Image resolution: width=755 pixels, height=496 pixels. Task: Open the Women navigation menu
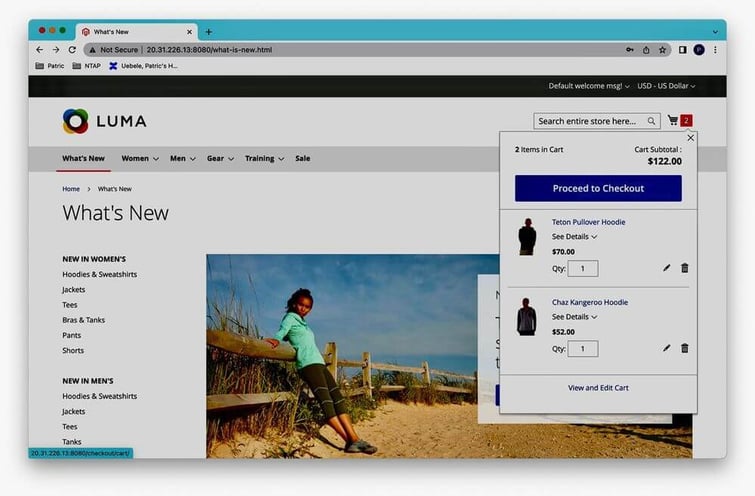[139, 158]
